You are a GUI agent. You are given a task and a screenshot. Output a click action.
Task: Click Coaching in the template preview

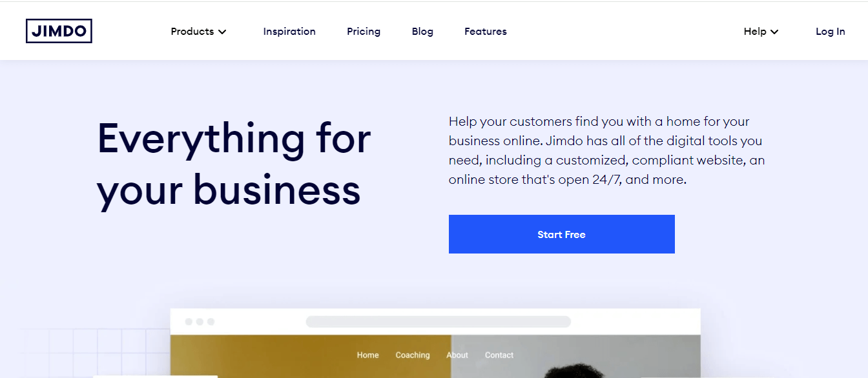(x=413, y=355)
